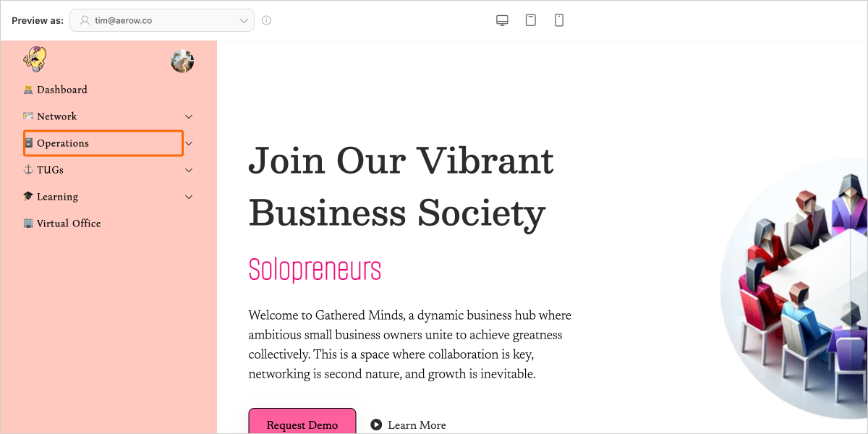Image resolution: width=868 pixels, height=434 pixels.
Task: Click the info icon beside user dropdown
Action: tap(266, 20)
